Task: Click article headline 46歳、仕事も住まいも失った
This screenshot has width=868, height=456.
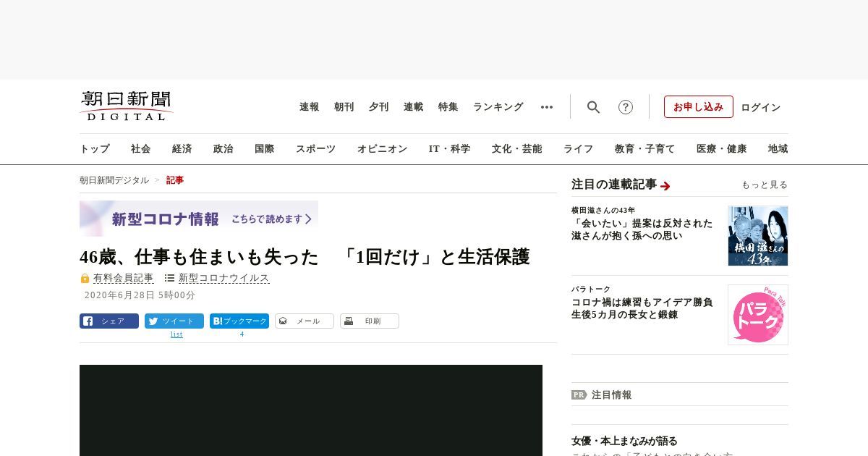Action: (305, 257)
